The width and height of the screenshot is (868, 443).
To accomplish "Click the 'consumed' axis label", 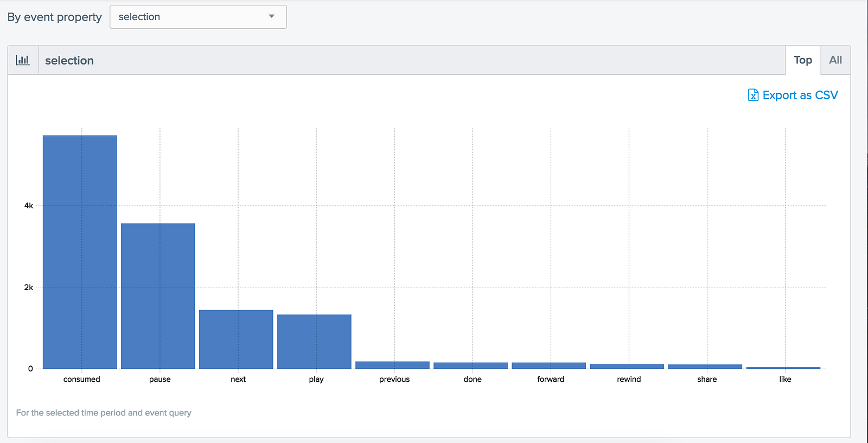I will [82, 379].
